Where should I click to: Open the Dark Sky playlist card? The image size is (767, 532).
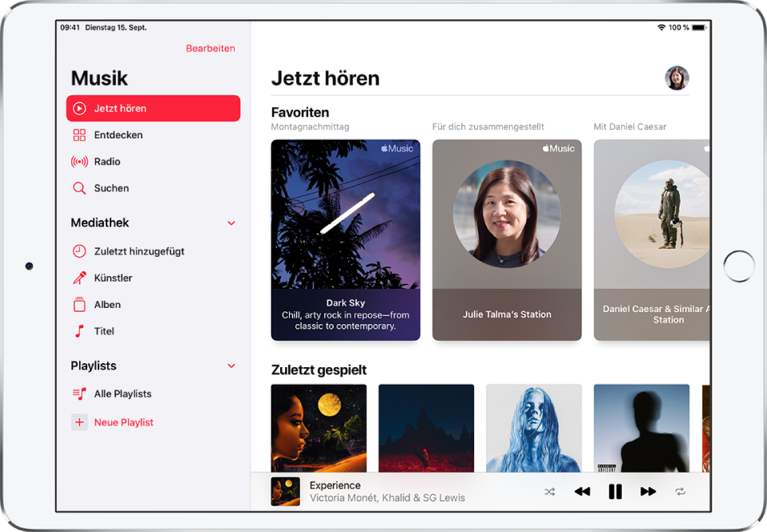345,240
